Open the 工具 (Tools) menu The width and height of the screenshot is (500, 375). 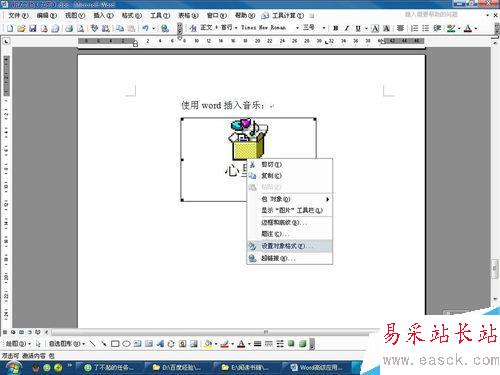click(x=160, y=15)
